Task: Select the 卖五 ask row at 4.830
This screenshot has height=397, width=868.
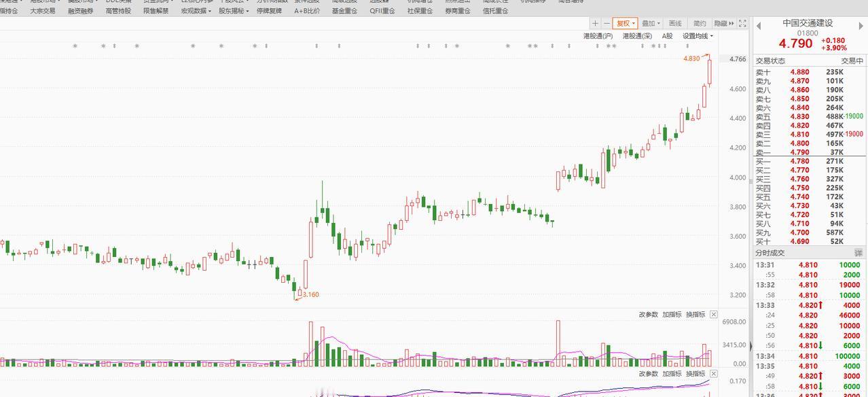Action: point(809,117)
